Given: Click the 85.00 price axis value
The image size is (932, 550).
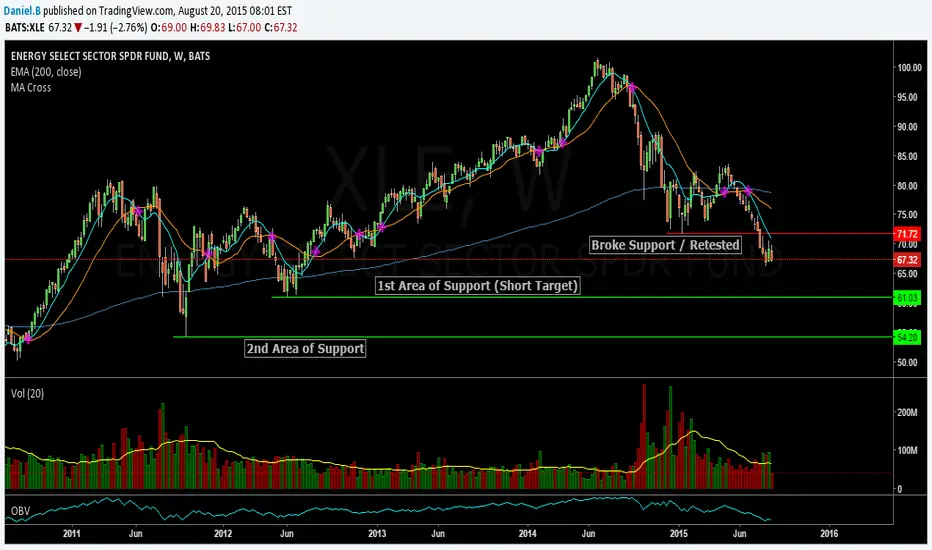Looking at the screenshot, I should point(909,156).
